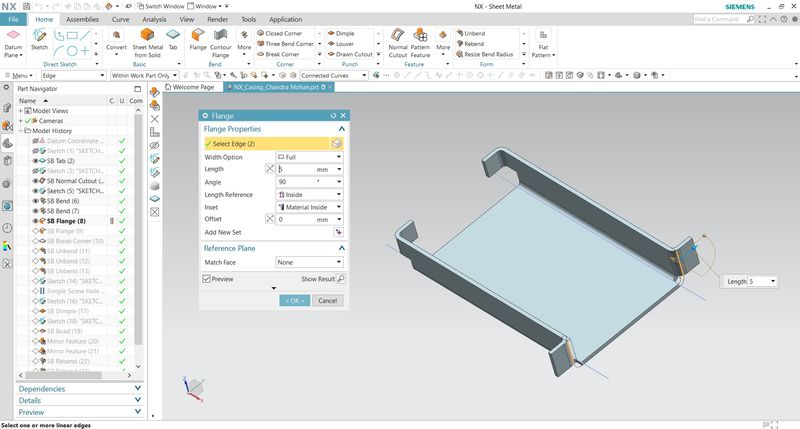Switch to the Welcome Page tab
Image resolution: width=800 pixels, height=429 pixels.
pyautogui.click(x=189, y=87)
